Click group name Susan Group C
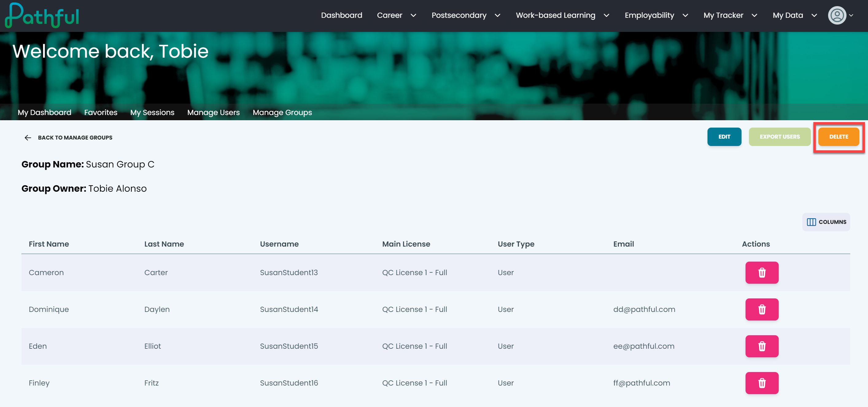868x407 pixels. coord(120,164)
